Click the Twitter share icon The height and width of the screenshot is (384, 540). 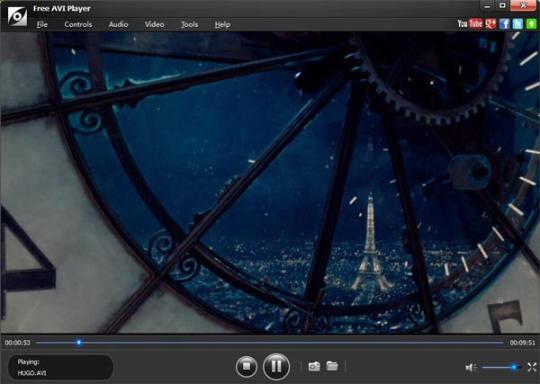pyautogui.click(x=518, y=23)
